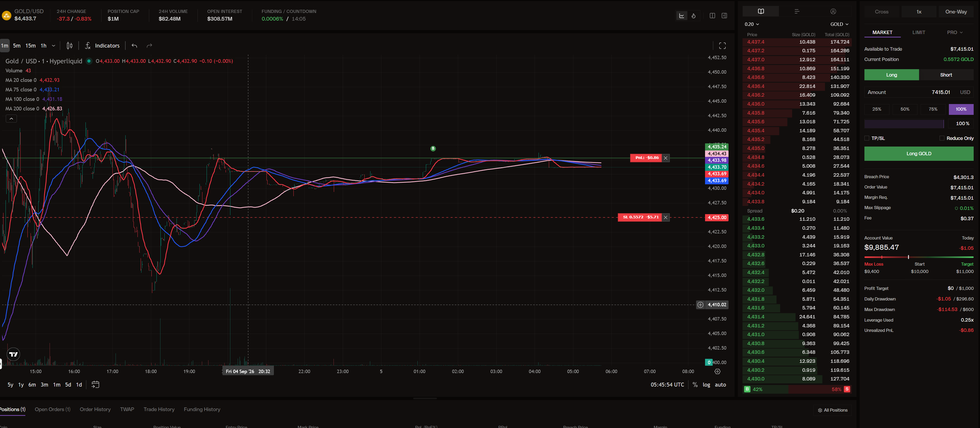Click the Amount input field
This screenshot has height=428, width=980.
click(919, 92)
